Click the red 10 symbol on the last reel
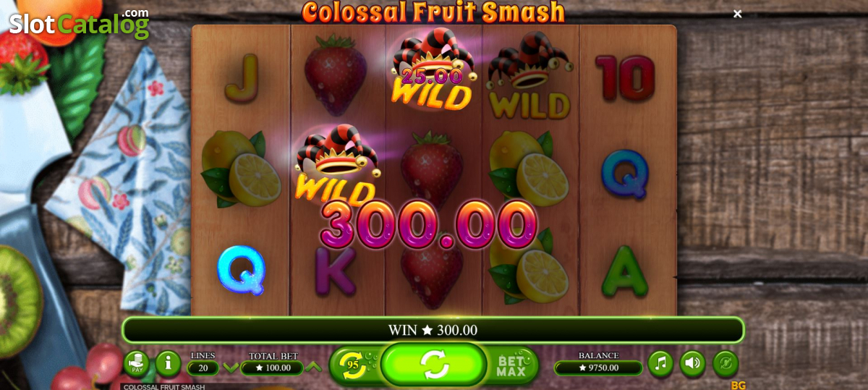This screenshot has width=868, height=390. (x=625, y=77)
